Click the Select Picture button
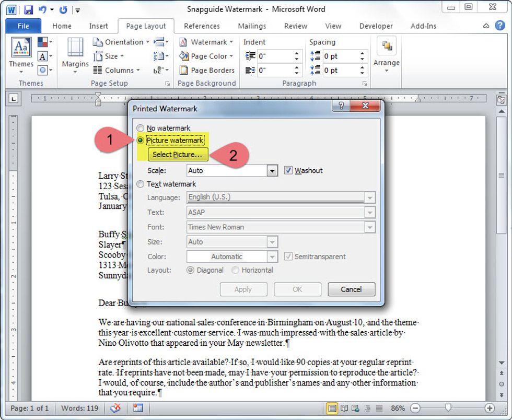The image size is (512, 420). click(x=178, y=155)
